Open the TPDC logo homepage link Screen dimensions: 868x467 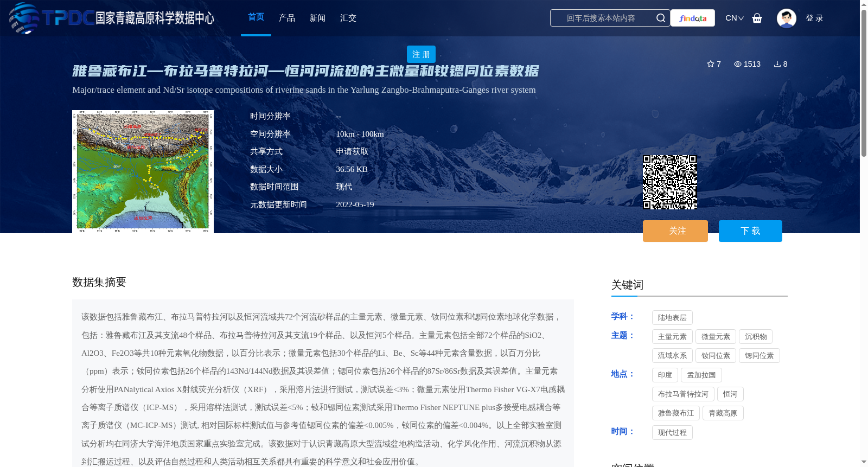pyautogui.click(x=111, y=18)
